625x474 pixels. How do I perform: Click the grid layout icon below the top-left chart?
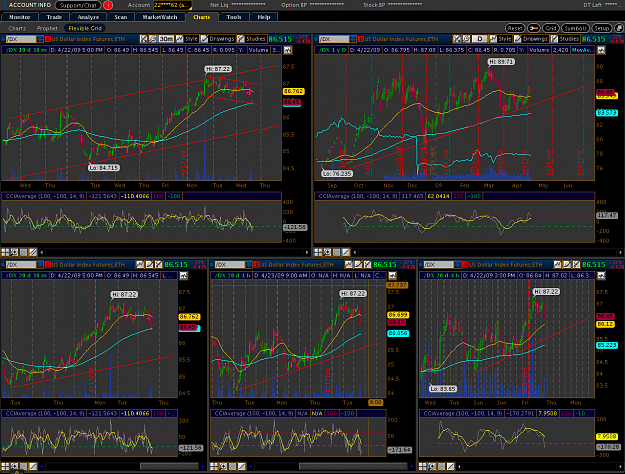pyautogui.click(x=5, y=252)
